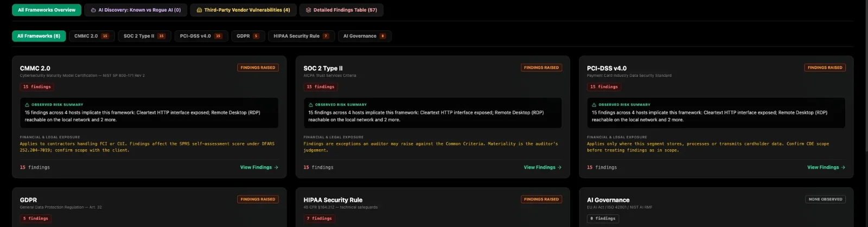This screenshot has height=227, width=868.
Task: Click the warning triangle icon in CMMC 2.0 risk summary
Action: pos(27,105)
